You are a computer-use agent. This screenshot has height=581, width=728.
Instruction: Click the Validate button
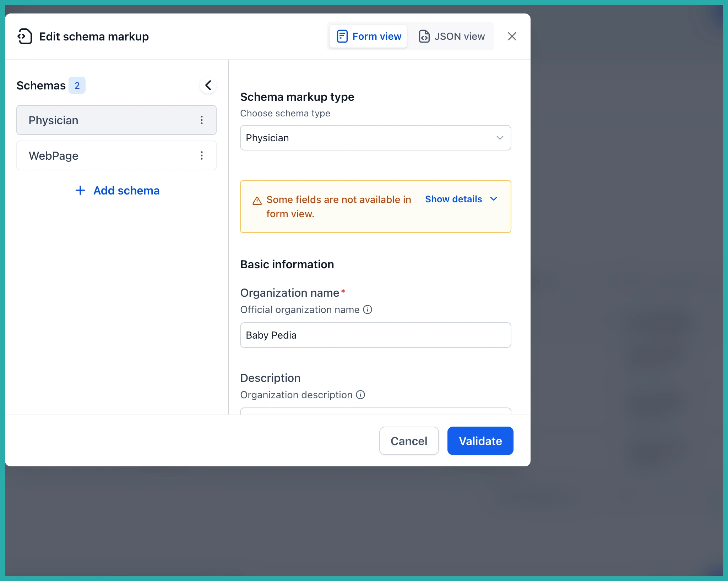pos(480,441)
